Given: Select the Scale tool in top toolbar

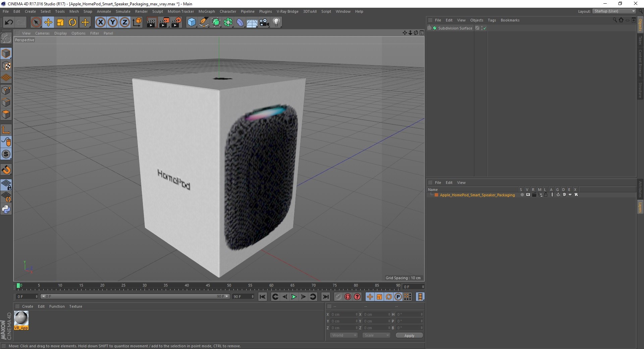Looking at the screenshot, I should (60, 22).
